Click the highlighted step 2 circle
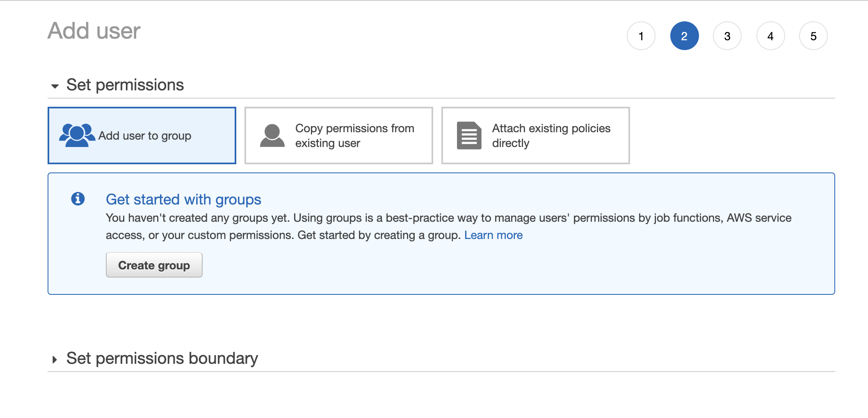This screenshot has height=418, width=868. 684,36
